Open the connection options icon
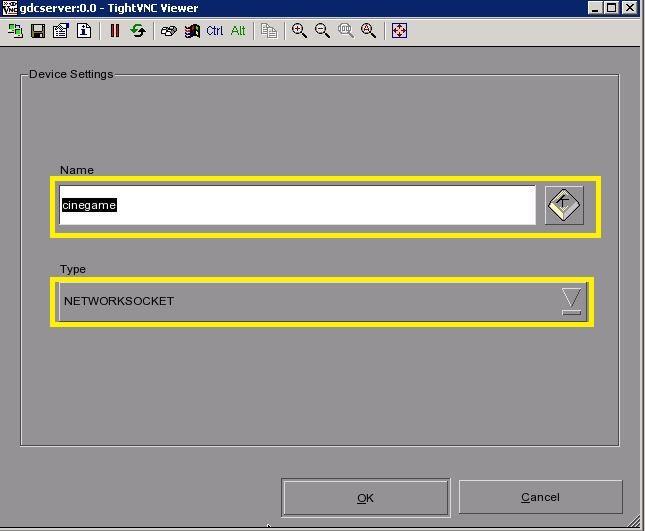645x531 pixels. pos(61,31)
